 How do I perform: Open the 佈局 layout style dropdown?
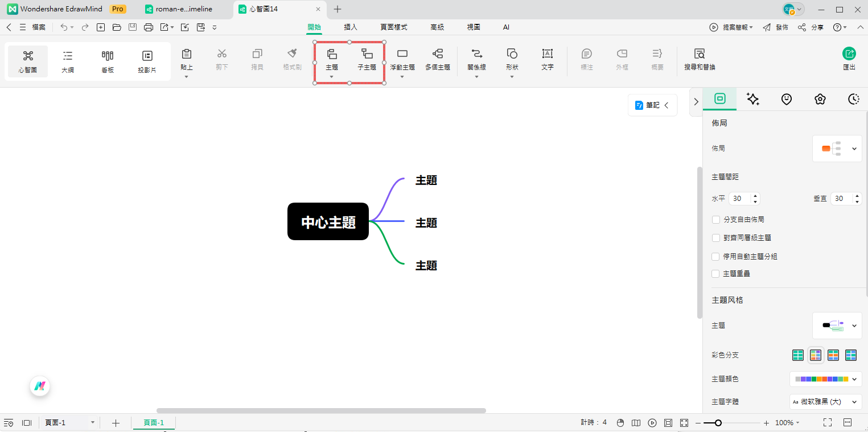837,148
